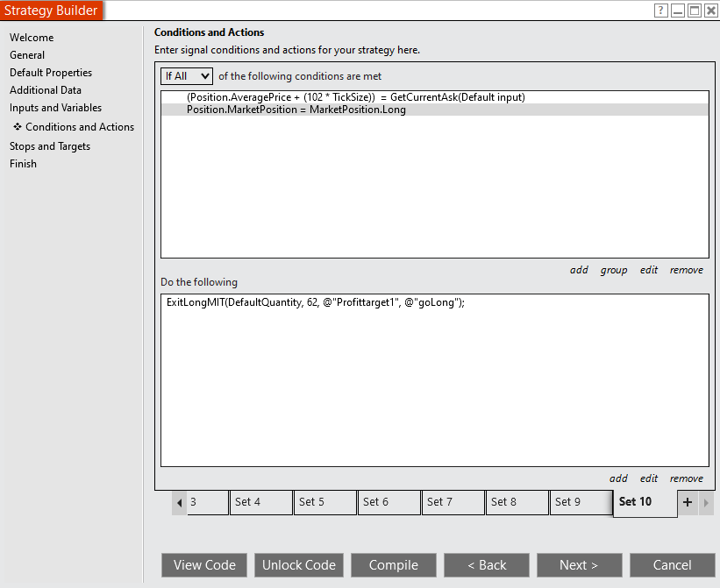Select the Set 10 tab
The width and height of the screenshot is (720, 588).
pos(645,503)
